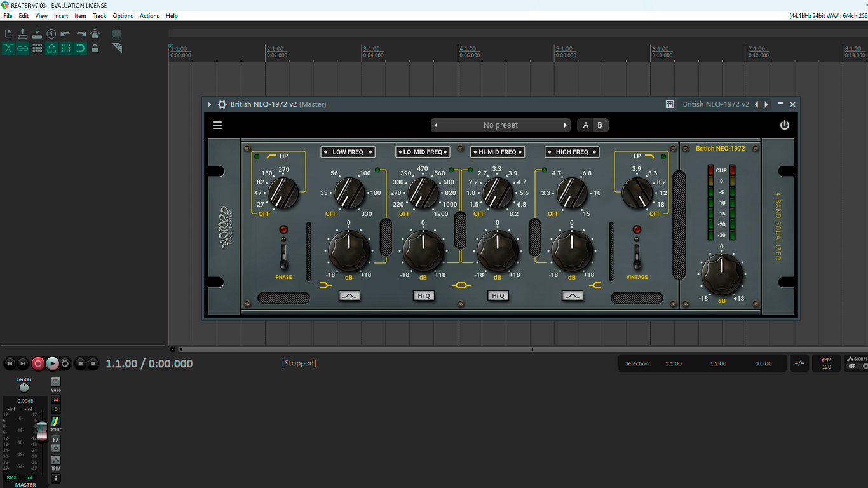The image size is (868, 488).
Task: Click the Redo arrow icon
Action: point(81,34)
